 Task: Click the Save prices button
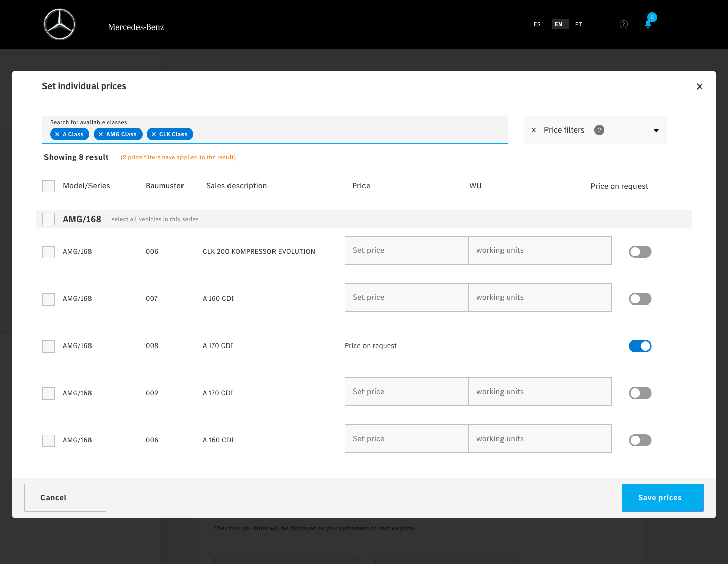click(662, 498)
